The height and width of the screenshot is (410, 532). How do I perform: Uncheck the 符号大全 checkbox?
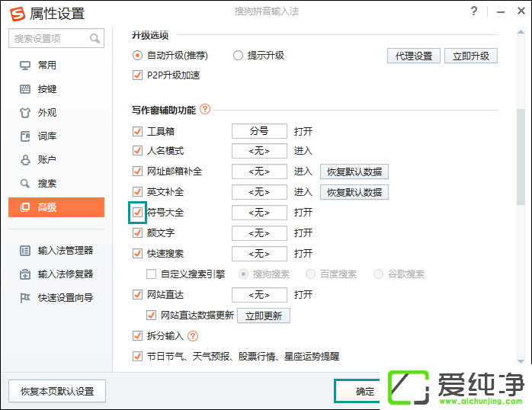click(x=138, y=213)
